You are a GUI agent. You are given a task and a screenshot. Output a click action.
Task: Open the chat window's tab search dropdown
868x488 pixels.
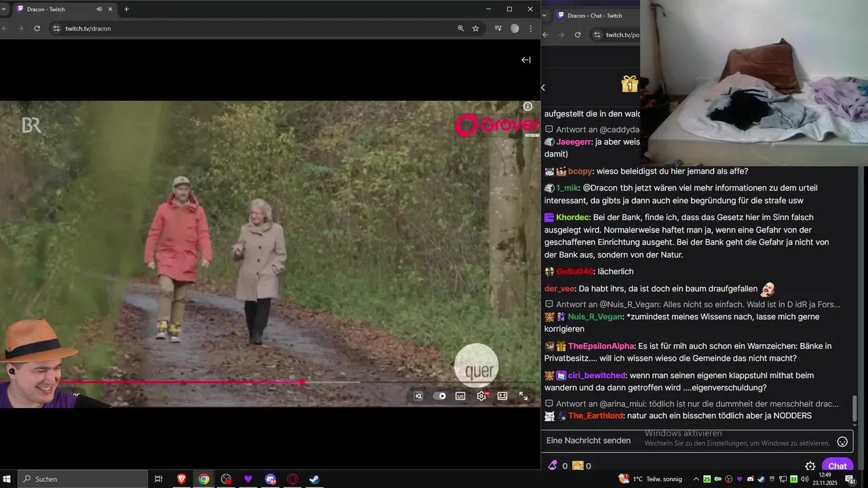tap(544, 16)
